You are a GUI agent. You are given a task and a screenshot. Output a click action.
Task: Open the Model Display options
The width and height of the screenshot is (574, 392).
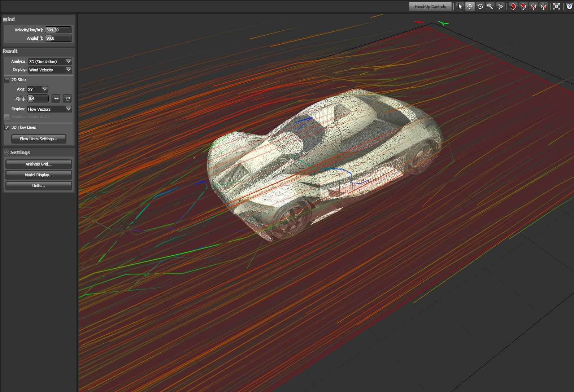point(39,175)
